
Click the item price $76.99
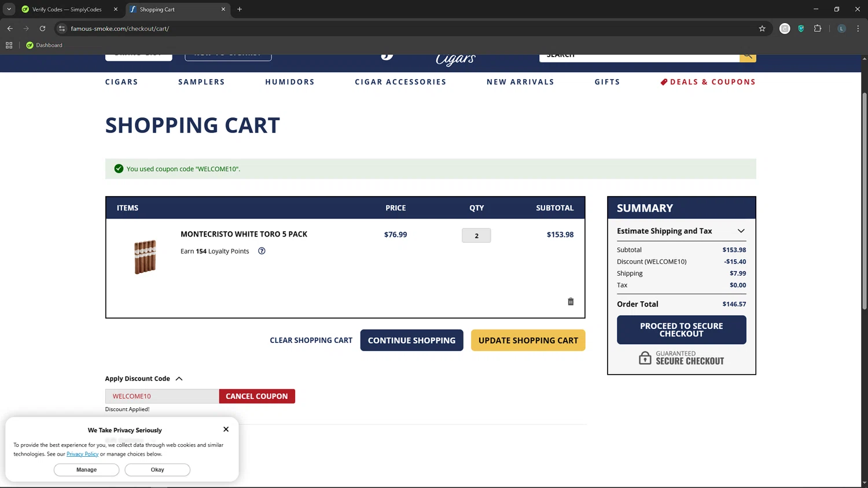pyautogui.click(x=395, y=234)
